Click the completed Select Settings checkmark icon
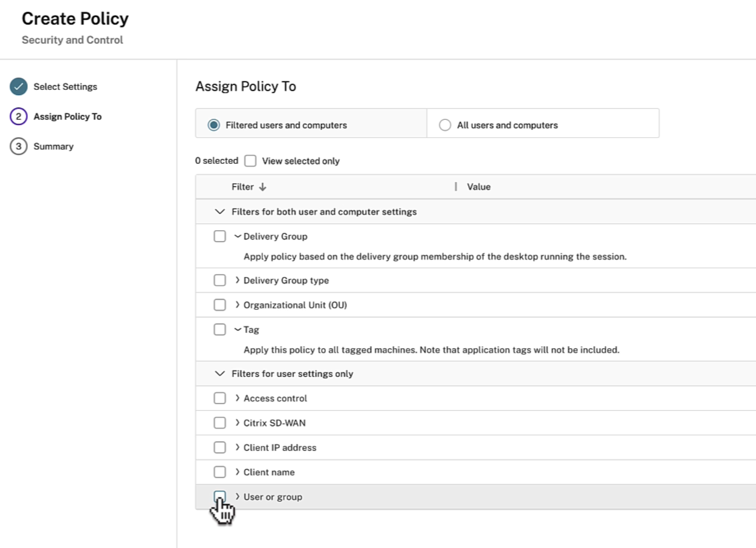This screenshot has height=548, width=756. [x=18, y=86]
